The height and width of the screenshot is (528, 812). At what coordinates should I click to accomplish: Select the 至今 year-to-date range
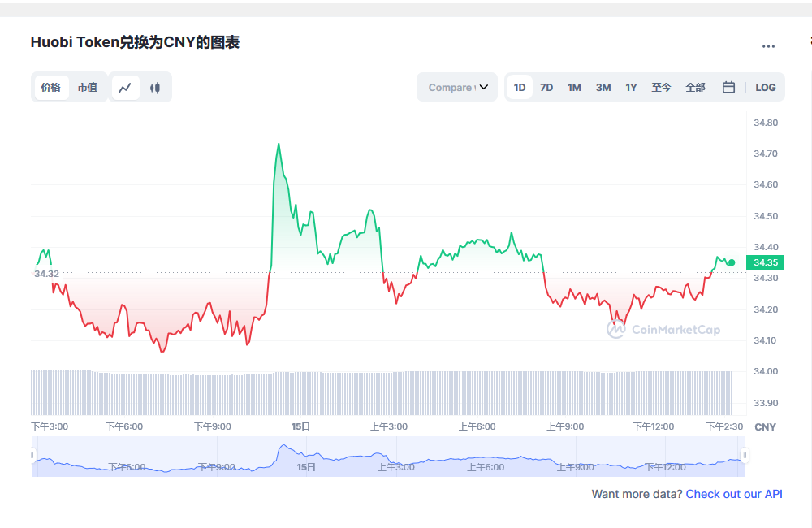[x=661, y=88]
